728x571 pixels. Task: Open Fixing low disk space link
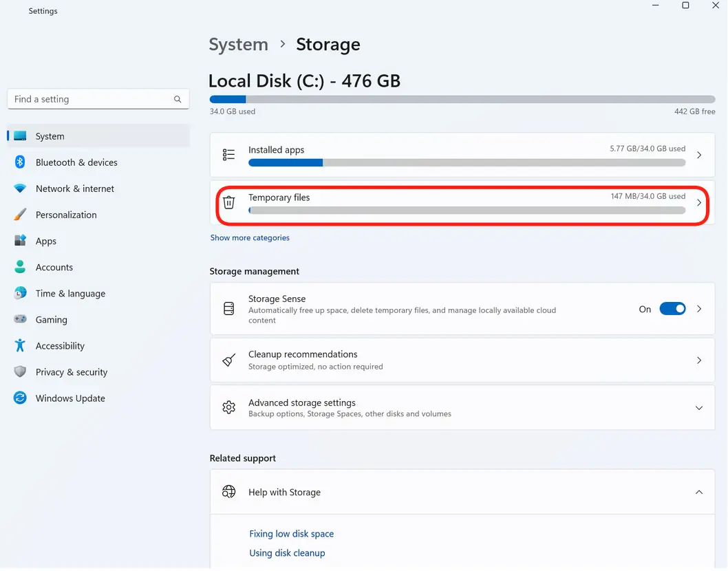(x=292, y=534)
